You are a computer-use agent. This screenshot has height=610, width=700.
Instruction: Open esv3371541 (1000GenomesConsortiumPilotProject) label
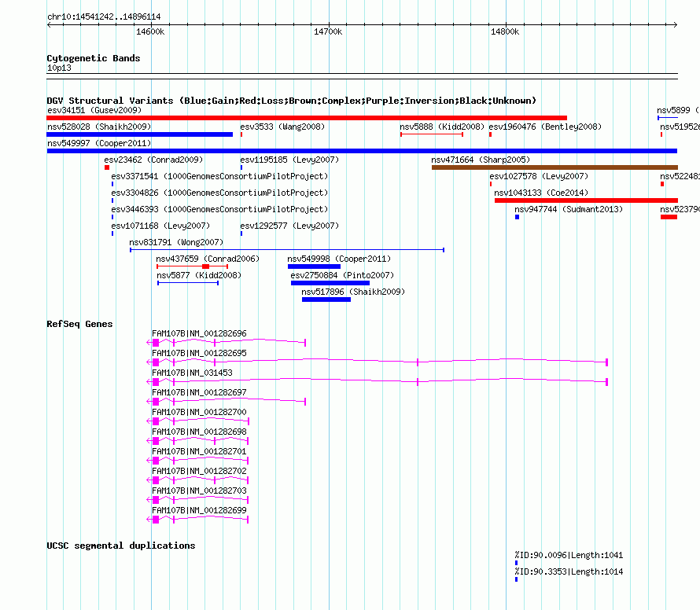(x=219, y=176)
